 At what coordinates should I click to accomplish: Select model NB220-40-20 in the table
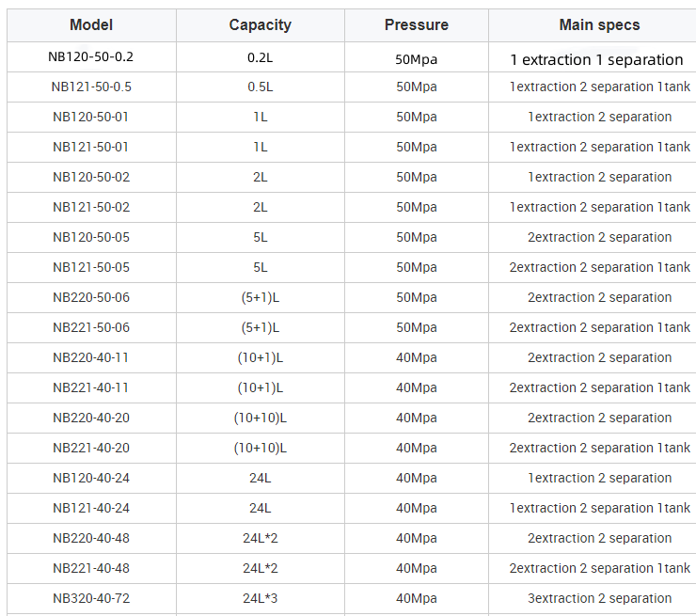point(91,418)
